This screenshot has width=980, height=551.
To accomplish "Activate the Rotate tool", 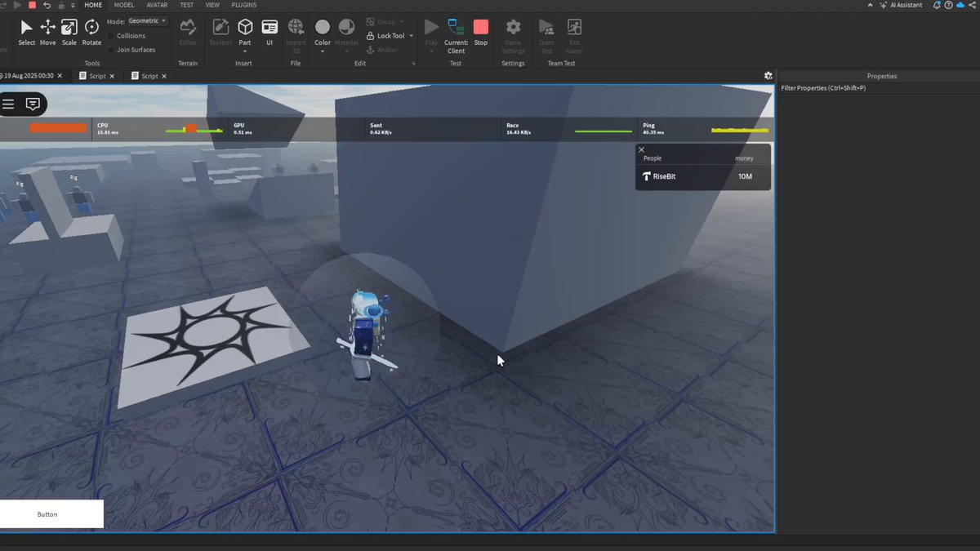I will click(91, 32).
